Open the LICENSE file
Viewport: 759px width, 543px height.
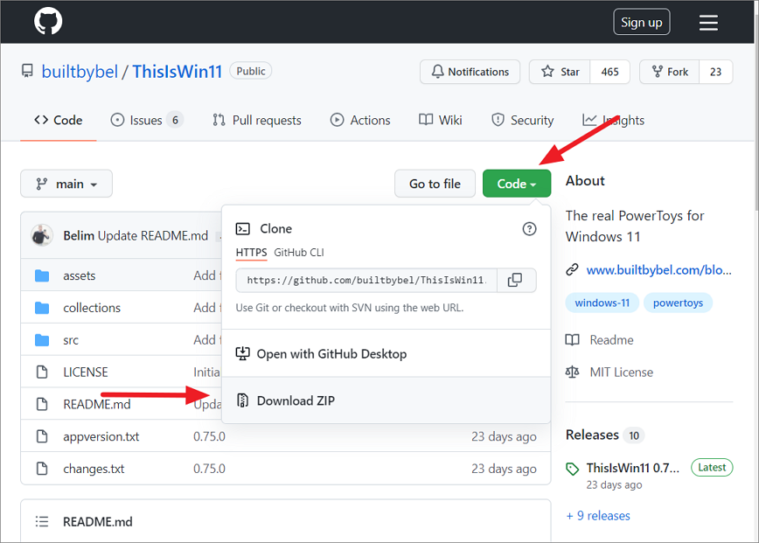click(86, 372)
